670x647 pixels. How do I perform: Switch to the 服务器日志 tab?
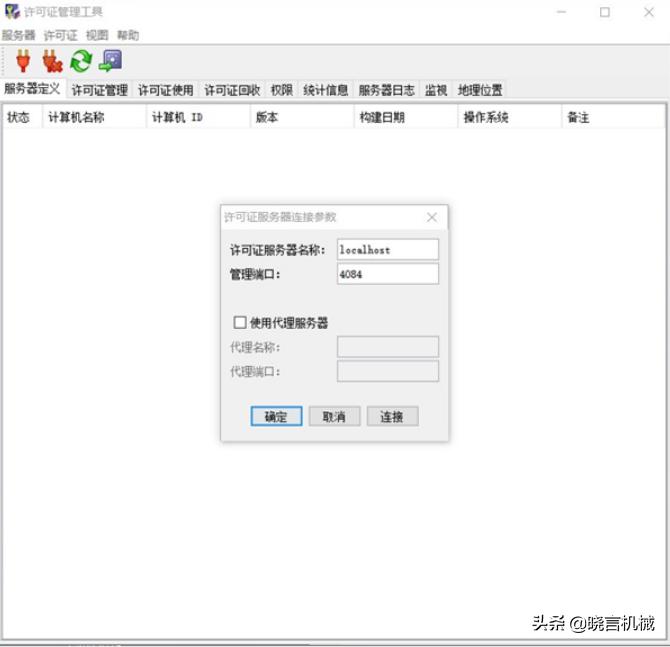(386, 90)
